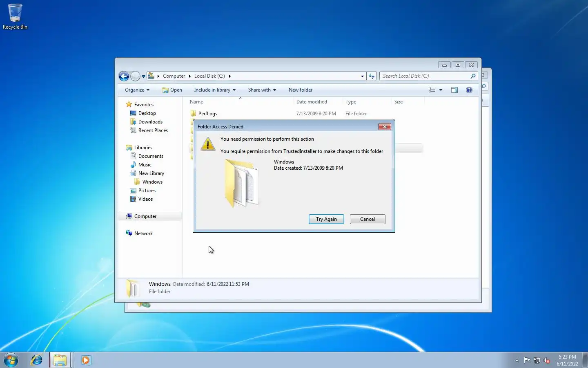The image size is (588, 368).
Task: Select the PerfLogs folder
Action: (x=208, y=114)
